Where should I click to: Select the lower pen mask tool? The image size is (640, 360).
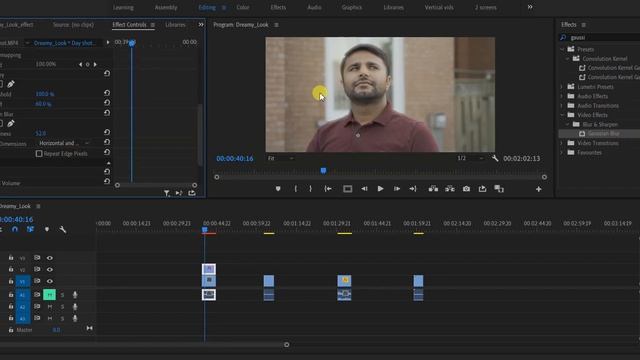(11, 123)
